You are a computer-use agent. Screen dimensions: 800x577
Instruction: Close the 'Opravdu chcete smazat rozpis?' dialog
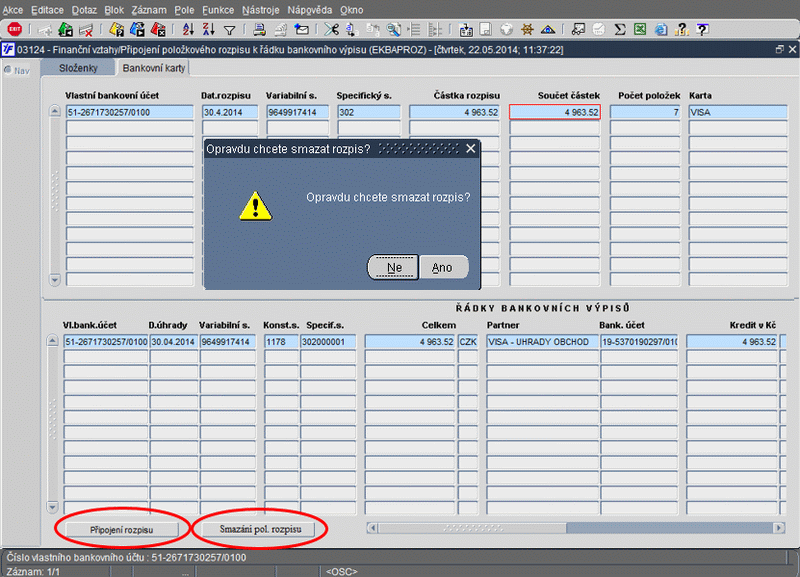[x=470, y=148]
